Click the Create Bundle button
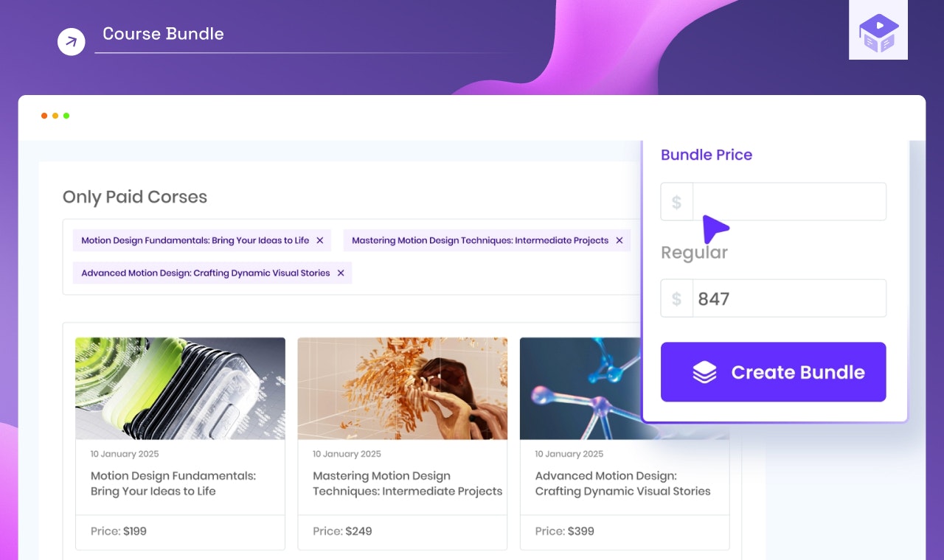 point(774,372)
